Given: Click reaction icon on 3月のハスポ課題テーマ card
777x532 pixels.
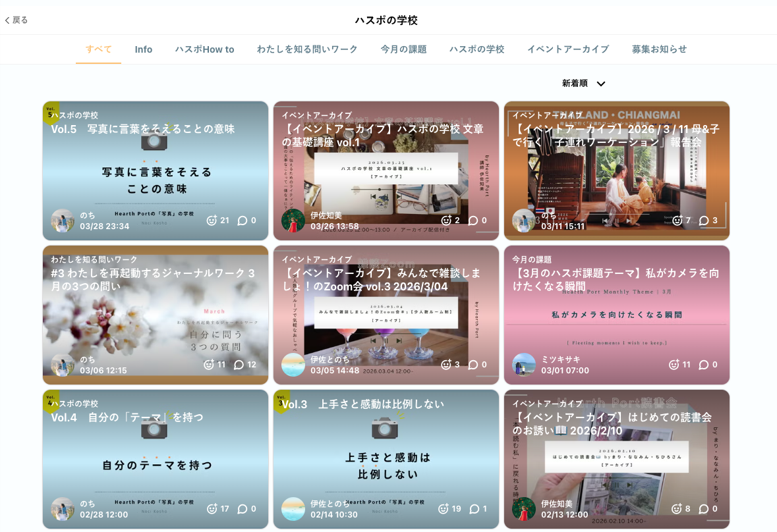Looking at the screenshot, I should tap(674, 365).
